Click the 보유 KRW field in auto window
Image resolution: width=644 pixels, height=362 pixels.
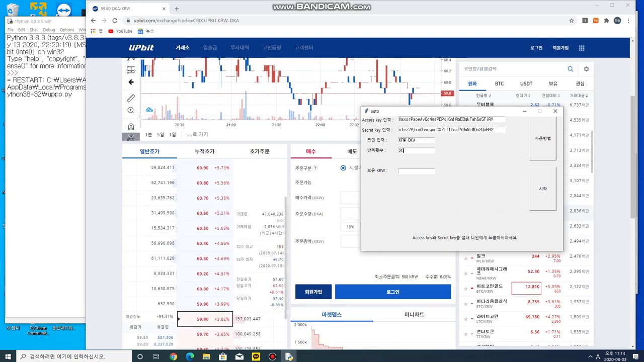(x=416, y=171)
